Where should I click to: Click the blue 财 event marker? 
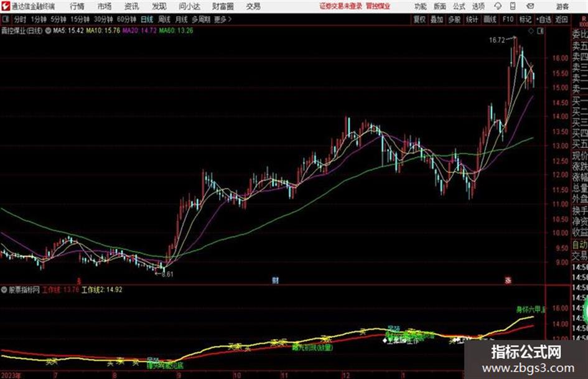(x=275, y=280)
